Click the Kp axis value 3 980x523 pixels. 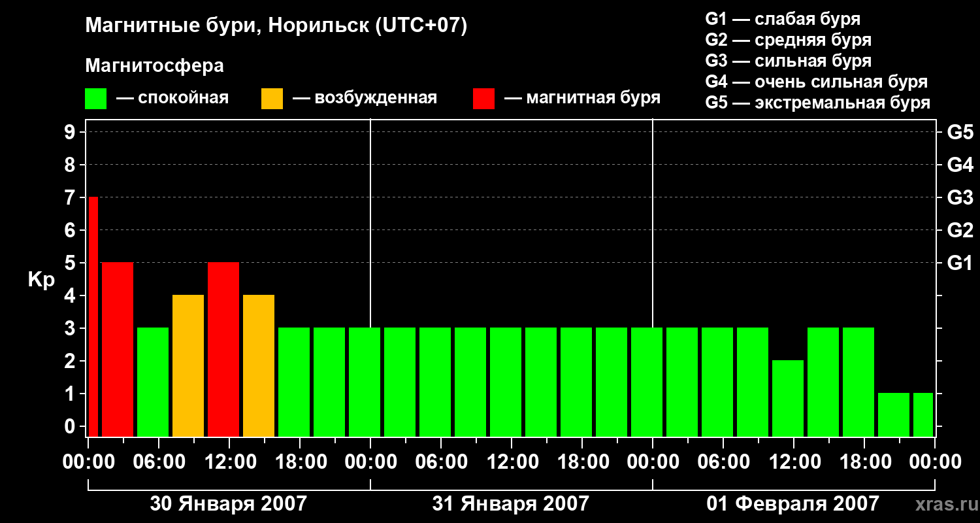(x=71, y=328)
